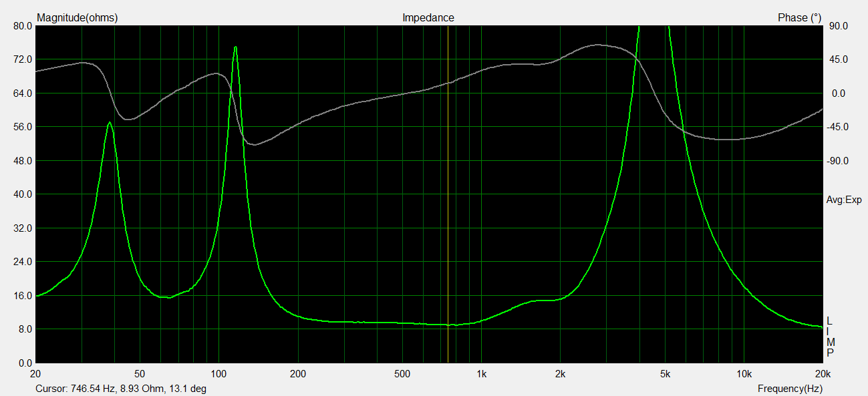Click the "40.0" magnitude tick label

point(22,194)
